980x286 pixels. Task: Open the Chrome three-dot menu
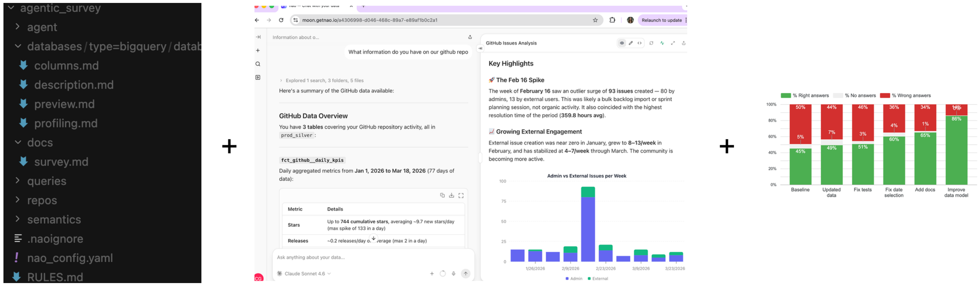coord(686,20)
